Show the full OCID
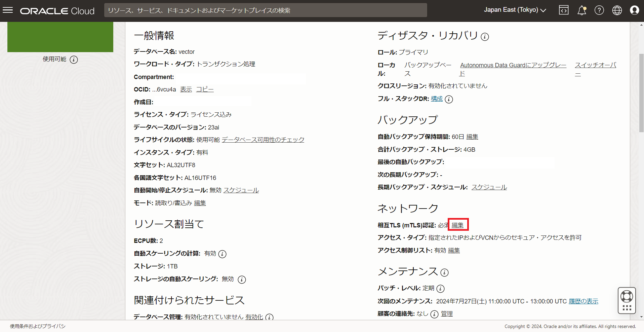The width and height of the screenshot is (644, 332). pyautogui.click(x=186, y=89)
